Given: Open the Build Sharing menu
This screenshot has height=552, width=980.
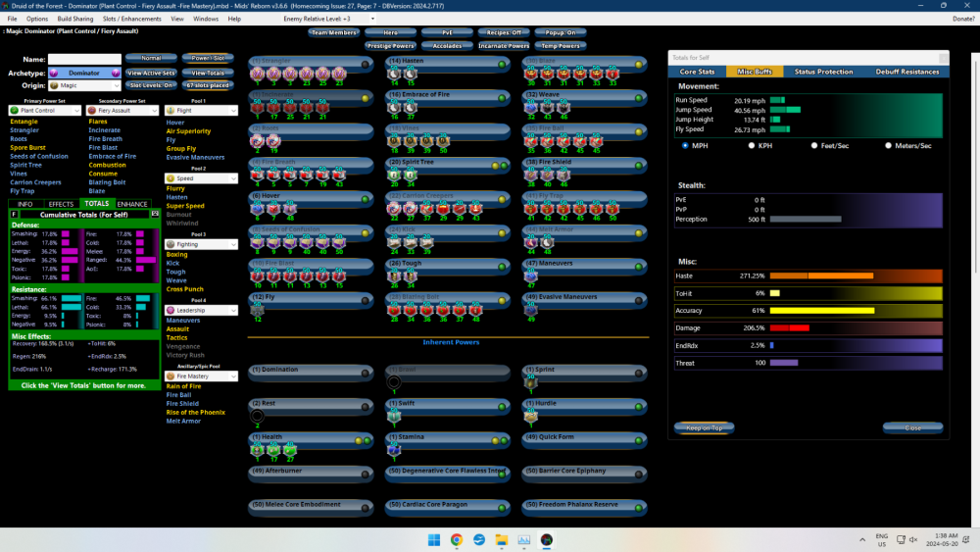Looking at the screenshot, I should (x=75, y=19).
